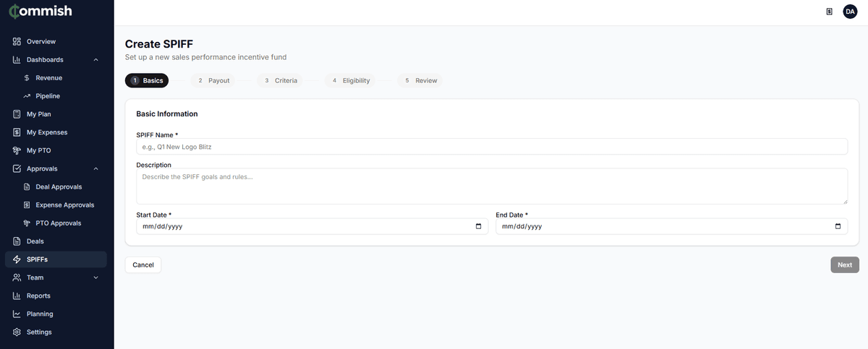
Task: Open the Planning page
Action: coord(56,314)
